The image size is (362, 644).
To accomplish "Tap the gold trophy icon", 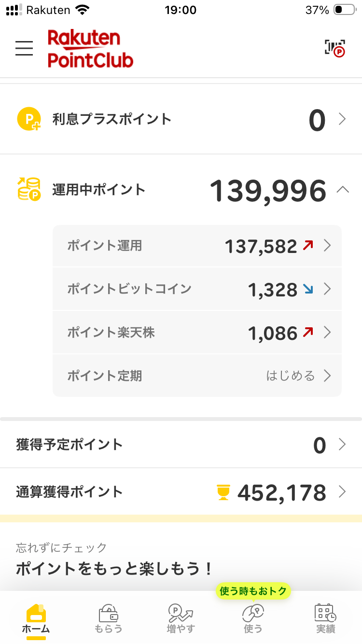I will [x=223, y=492].
